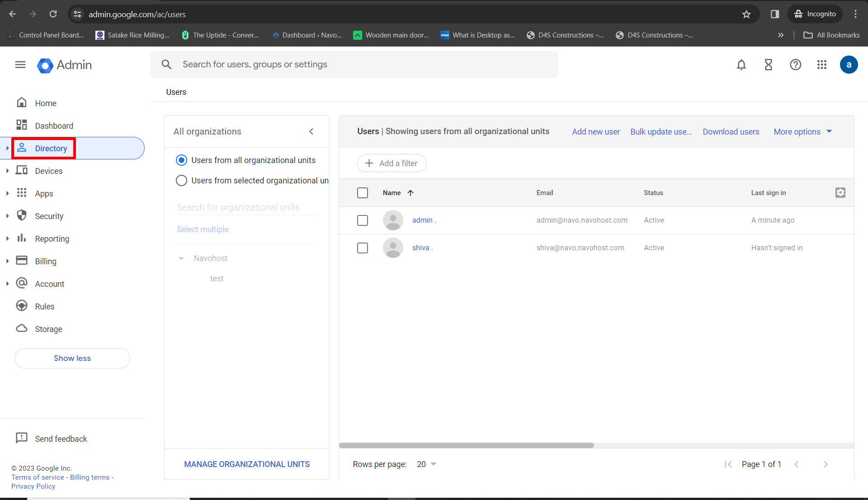Open the notifications bell icon
This screenshot has width=868, height=500.
(741, 65)
